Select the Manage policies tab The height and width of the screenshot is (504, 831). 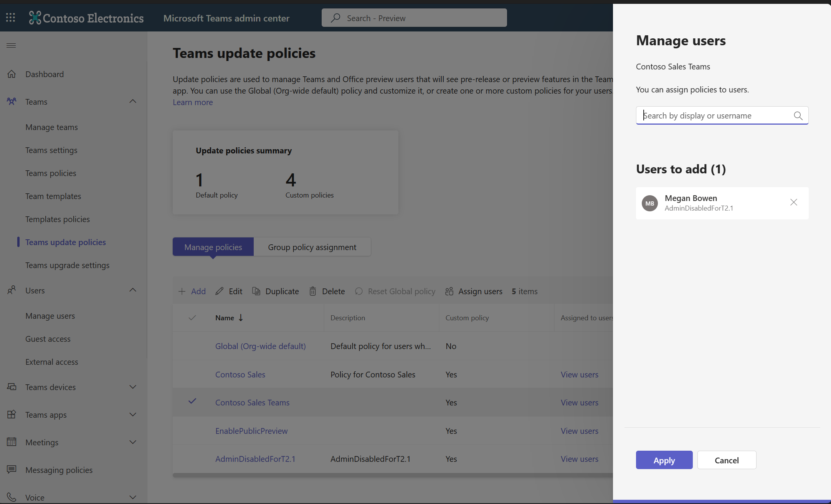pyautogui.click(x=213, y=247)
